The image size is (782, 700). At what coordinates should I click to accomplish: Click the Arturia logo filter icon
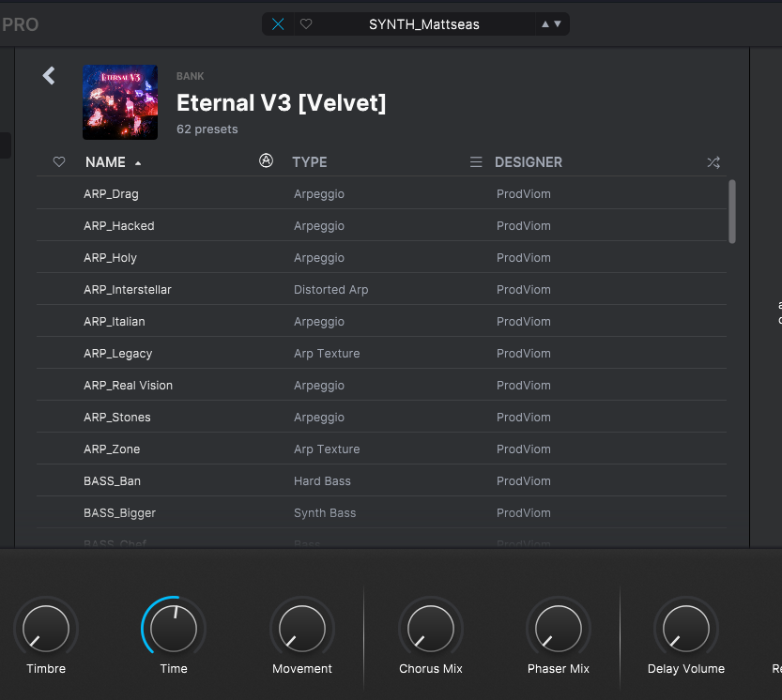266,161
